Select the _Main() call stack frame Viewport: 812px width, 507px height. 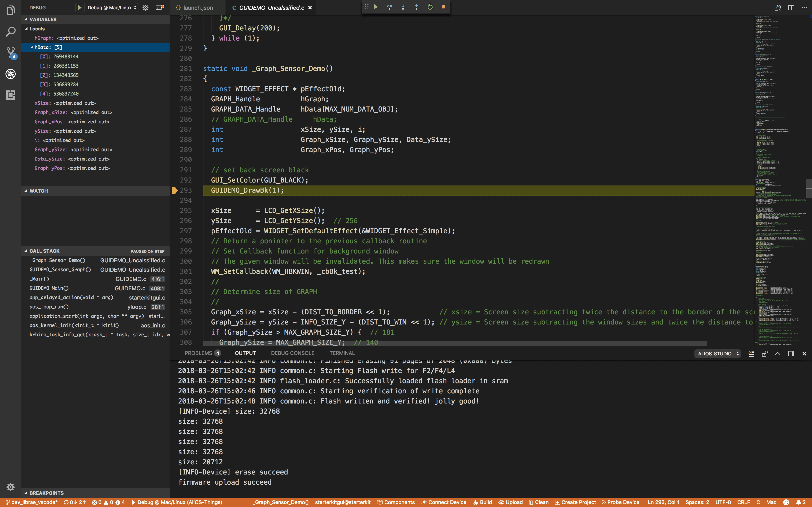[39, 279]
